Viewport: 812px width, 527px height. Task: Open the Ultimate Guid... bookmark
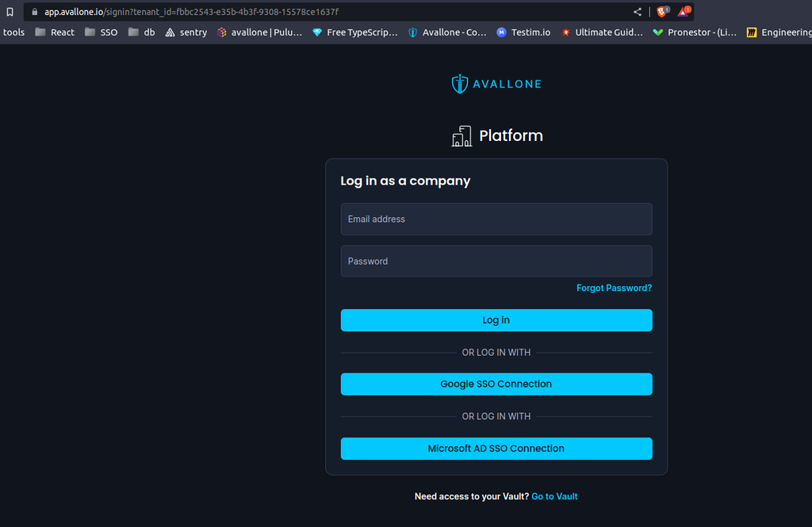point(602,32)
